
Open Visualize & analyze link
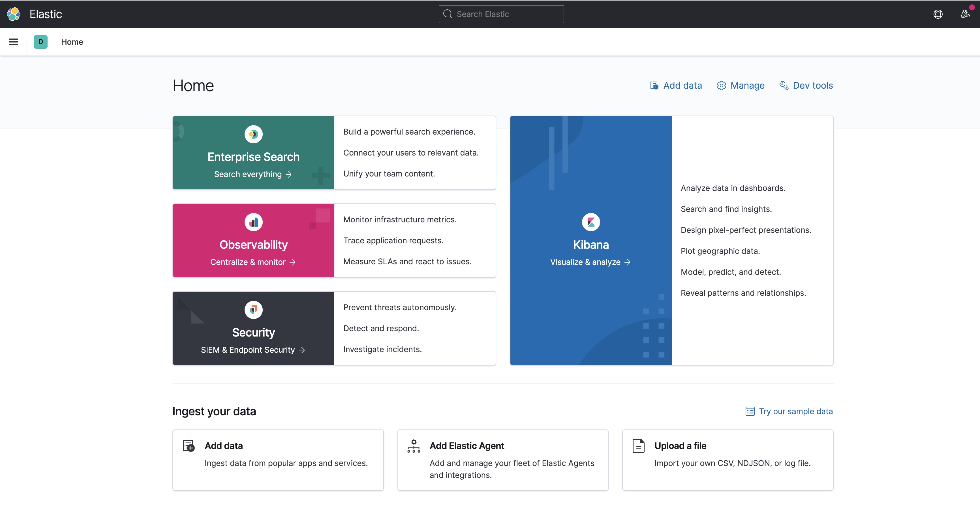point(590,262)
